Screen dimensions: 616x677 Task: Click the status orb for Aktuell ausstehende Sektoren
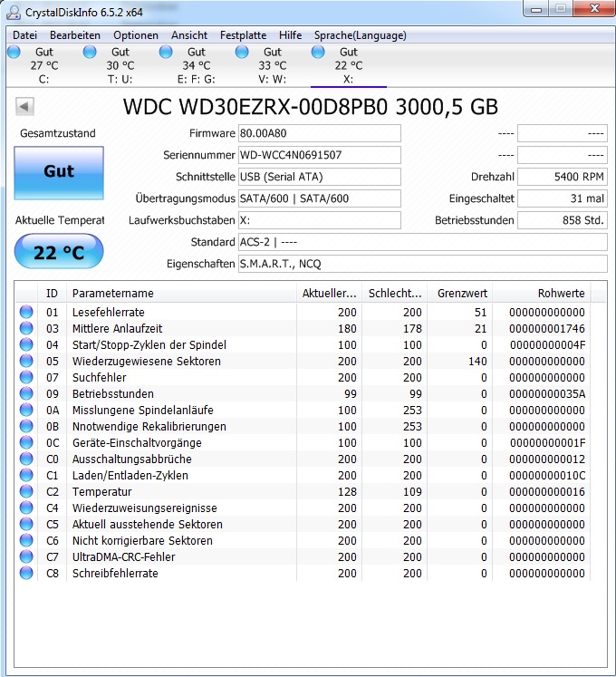tap(26, 524)
